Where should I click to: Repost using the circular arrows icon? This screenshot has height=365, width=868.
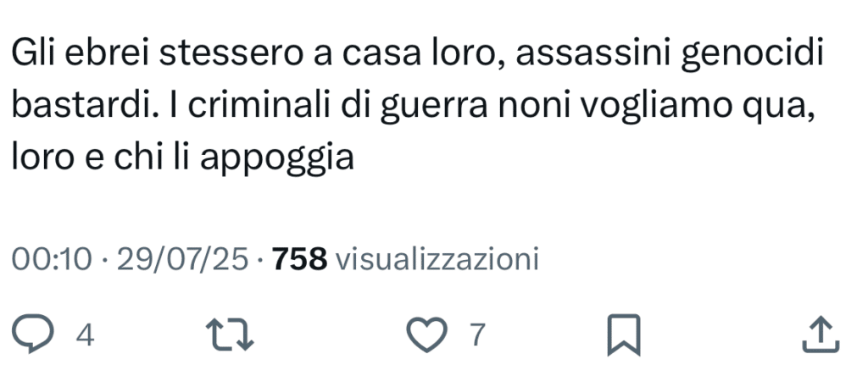pos(229,335)
